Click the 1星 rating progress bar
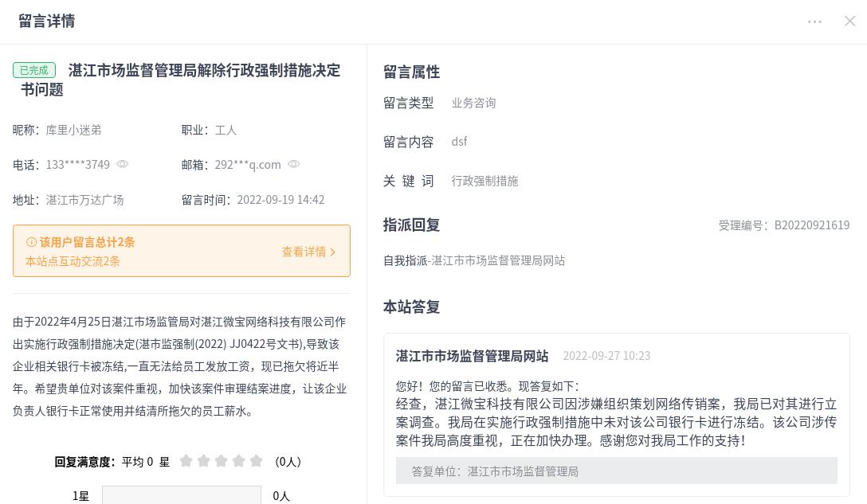The height and width of the screenshot is (504, 867). 181,495
